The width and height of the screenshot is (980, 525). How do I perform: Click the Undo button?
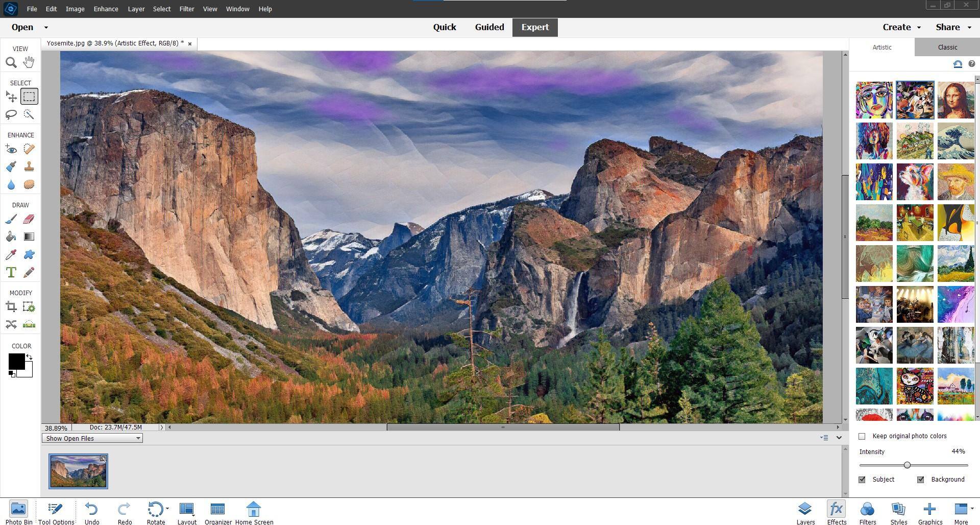[x=92, y=512]
